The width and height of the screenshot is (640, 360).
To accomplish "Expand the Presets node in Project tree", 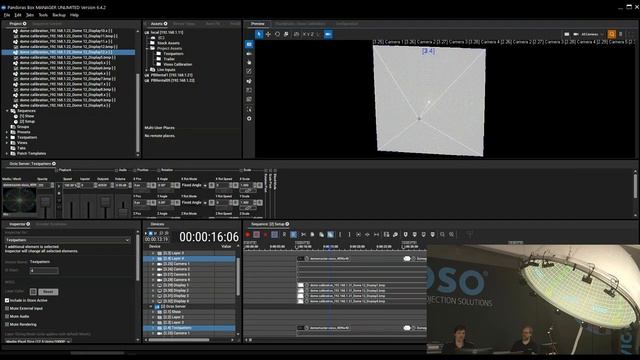I will [7, 132].
